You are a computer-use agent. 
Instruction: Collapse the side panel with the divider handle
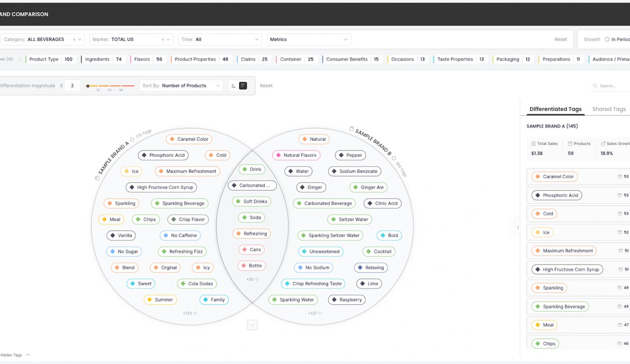pos(517,228)
